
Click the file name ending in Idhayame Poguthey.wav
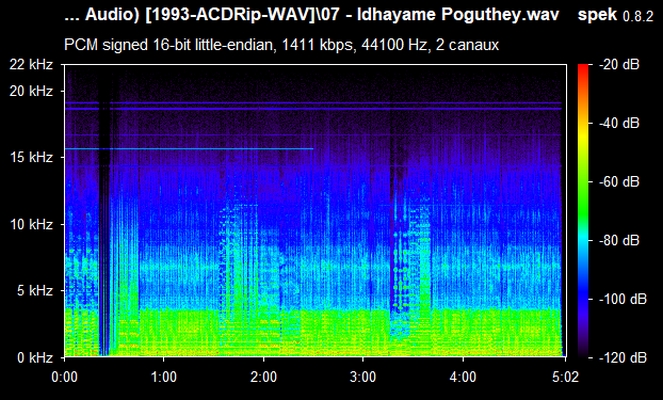(312, 15)
